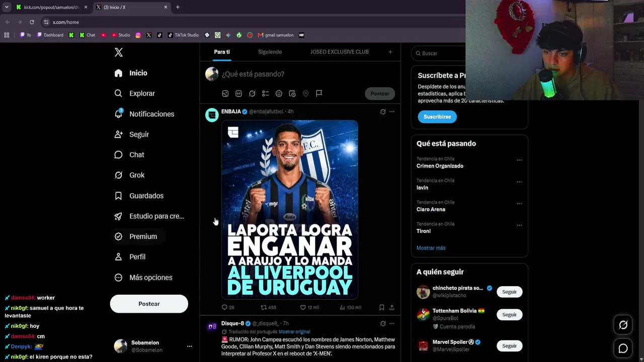Viewport: 644px width, 362px height.
Task: Open the Chrome apps grid
Action: [7, 35]
